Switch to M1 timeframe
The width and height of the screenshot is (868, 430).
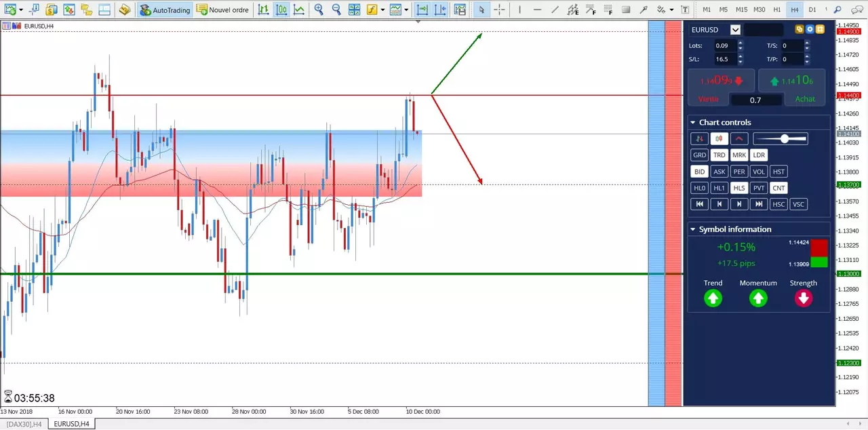[707, 9]
